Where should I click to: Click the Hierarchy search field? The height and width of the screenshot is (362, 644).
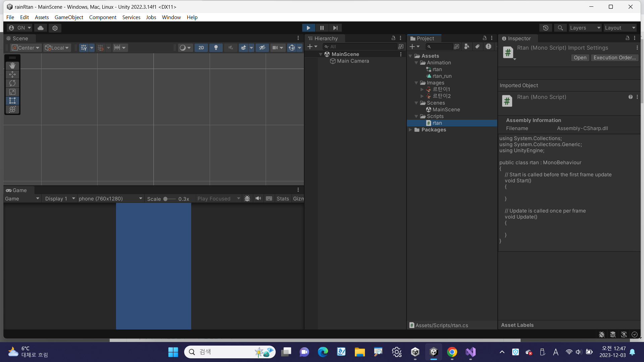[x=360, y=47]
